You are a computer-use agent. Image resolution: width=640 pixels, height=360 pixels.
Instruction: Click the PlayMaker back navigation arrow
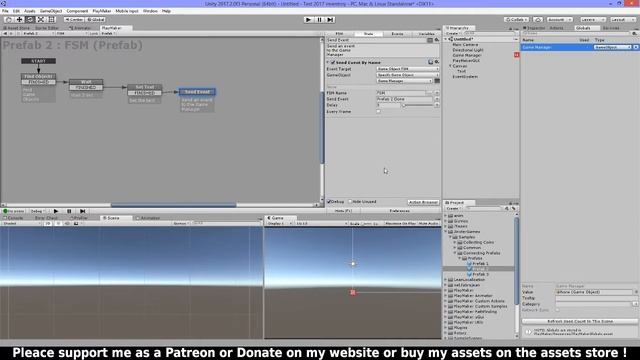[5, 33]
